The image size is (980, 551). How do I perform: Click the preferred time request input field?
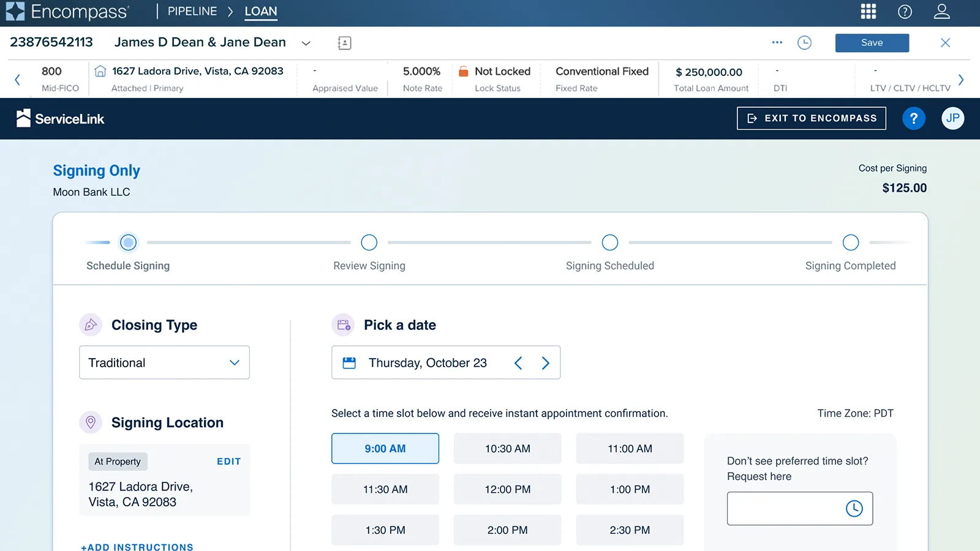pos(784,508)
